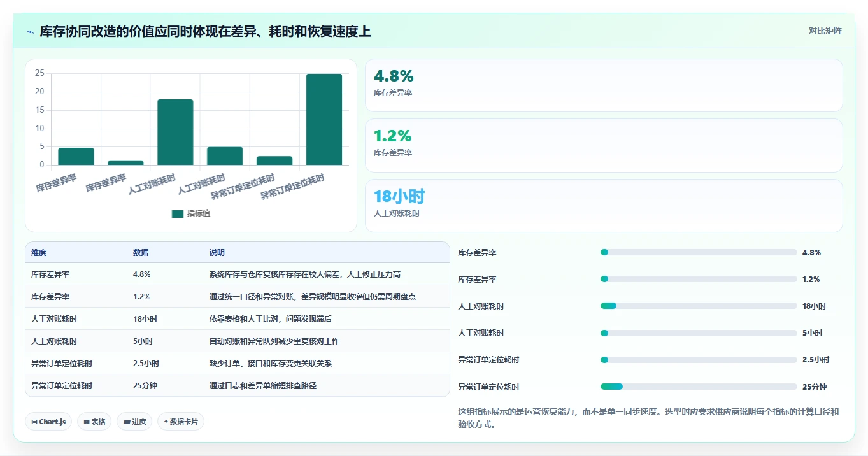Image resolution: width=868 pixels, height=456 pixels.
Task: Click the 指标值 legend color box
Action: click(x=178, y=214)
